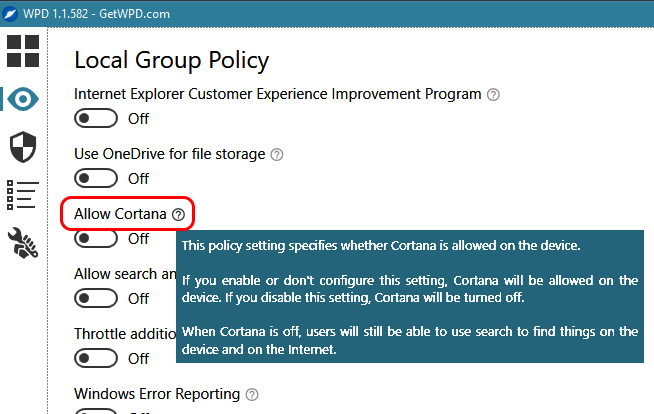Click the Windows Error Reporting label

click(x=157, y=394)
